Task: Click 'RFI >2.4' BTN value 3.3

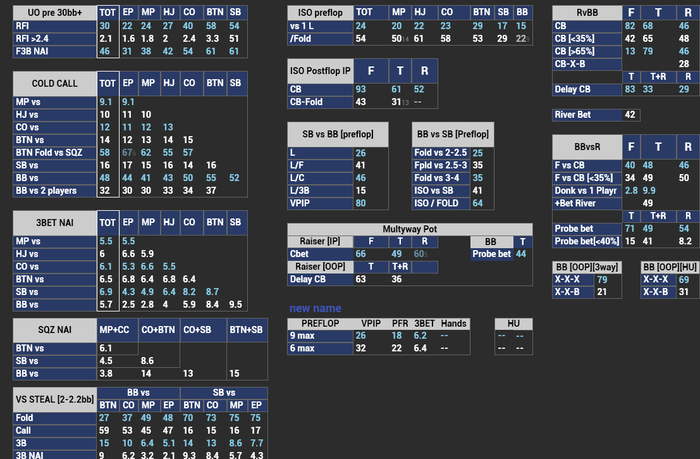Action: tap(212, 38)
